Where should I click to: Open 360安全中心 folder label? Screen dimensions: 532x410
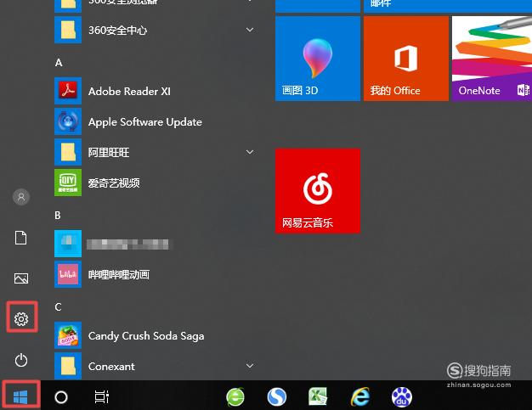(x=118, y=31)
